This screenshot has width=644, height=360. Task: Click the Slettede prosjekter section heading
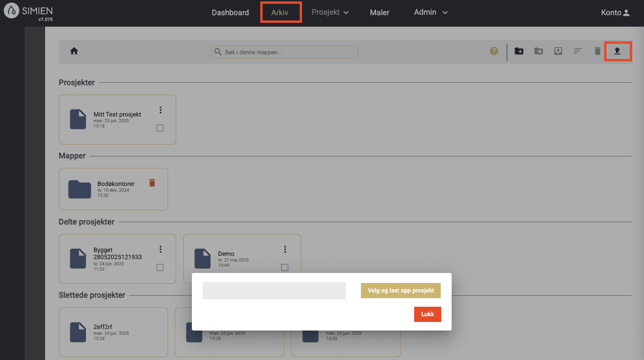click(92, 295)
